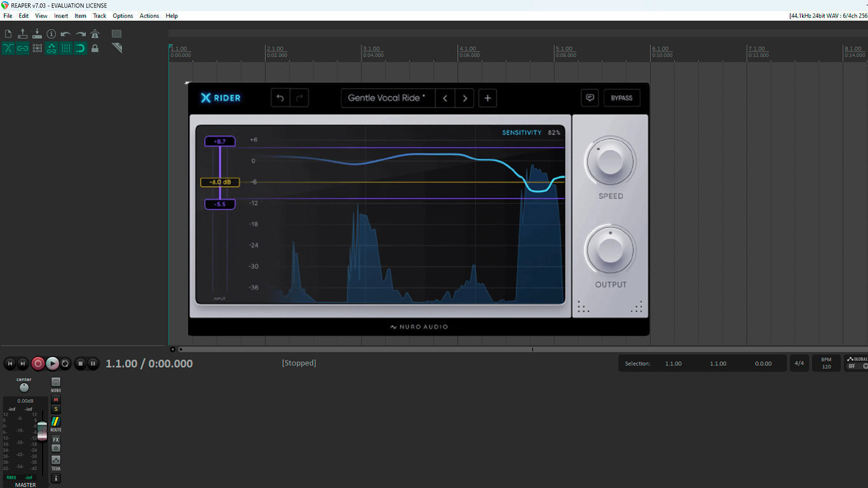
Task: Click the dotted-rectangle selection icon in toolbar
Action: pyautogui.click(x=117, y=34)
